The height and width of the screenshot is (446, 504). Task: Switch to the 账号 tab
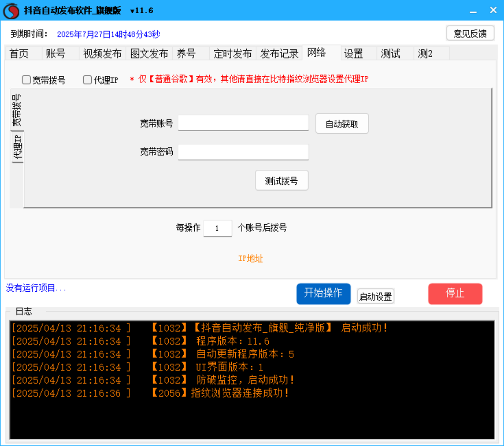tap(56, 53)
